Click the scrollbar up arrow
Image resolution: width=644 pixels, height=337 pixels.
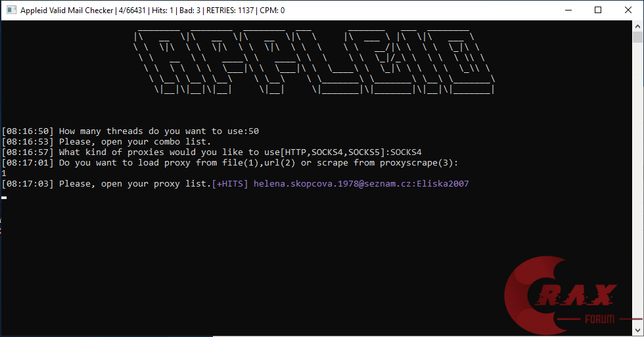[x=637, y=26]
